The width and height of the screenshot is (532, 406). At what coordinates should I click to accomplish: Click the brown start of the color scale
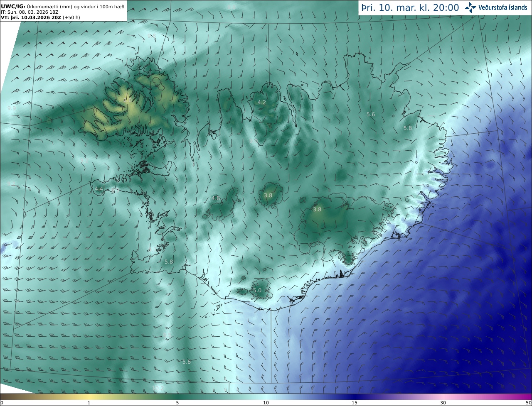pyautogui.click(x=12, y=397)
